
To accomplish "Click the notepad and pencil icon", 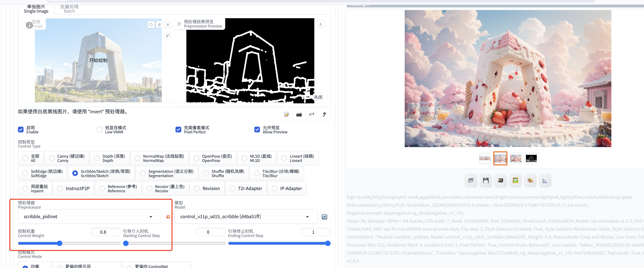I will [x=286, y=114].
